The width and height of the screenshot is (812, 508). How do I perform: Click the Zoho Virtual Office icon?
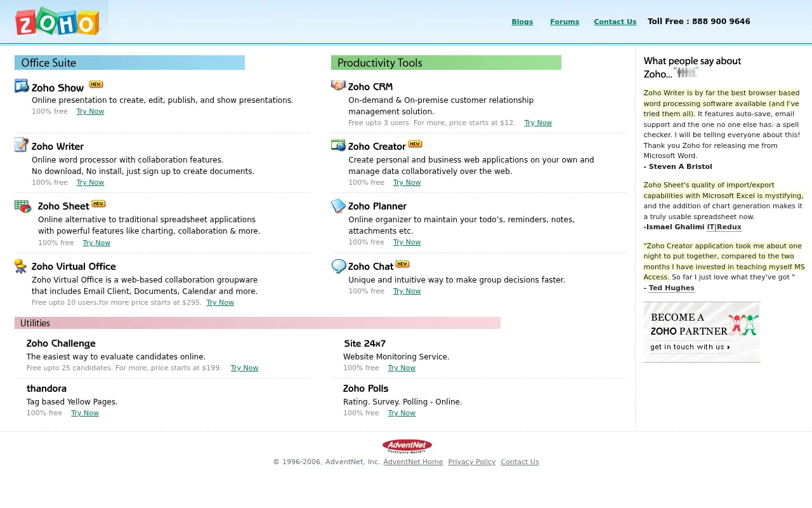coord(21,266)
